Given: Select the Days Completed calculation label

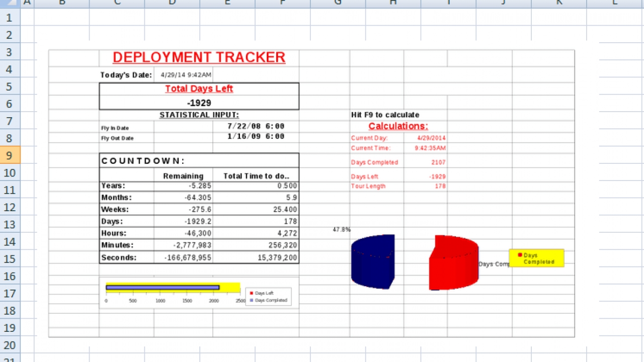Looking at the screenshot, I should (x=374, y=162).
